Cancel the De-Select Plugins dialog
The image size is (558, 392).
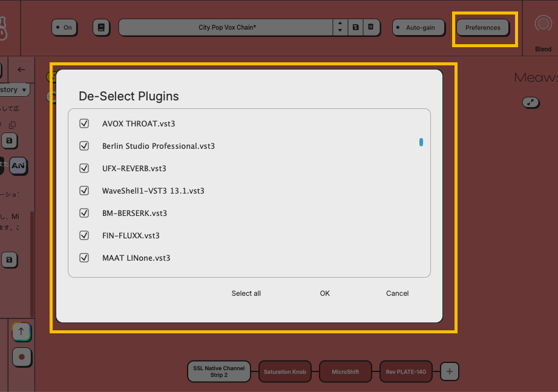[x=397, y=293]
